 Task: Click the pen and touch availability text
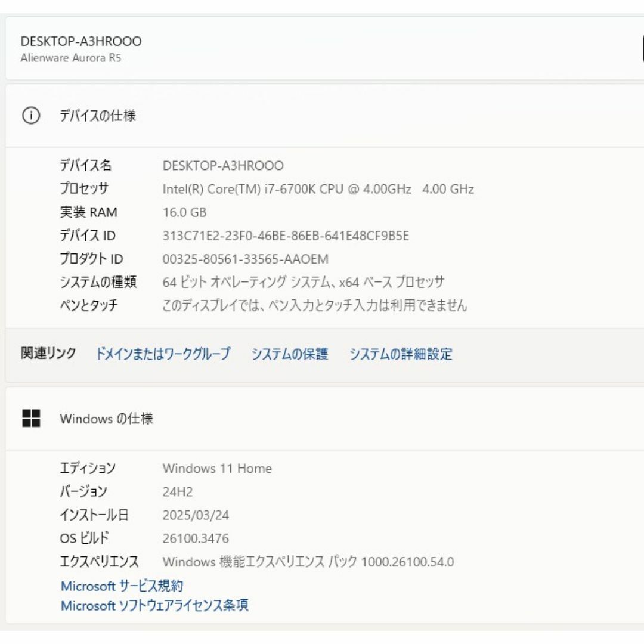tap(315, 305)
